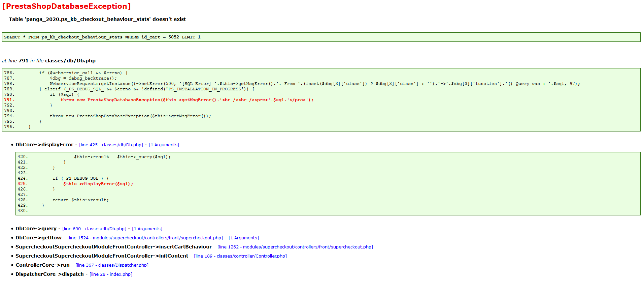This screenshot has height=297, width=644.
Task: Open the line 1524 supercheckout.php link
Action: [x=145, y=238]
